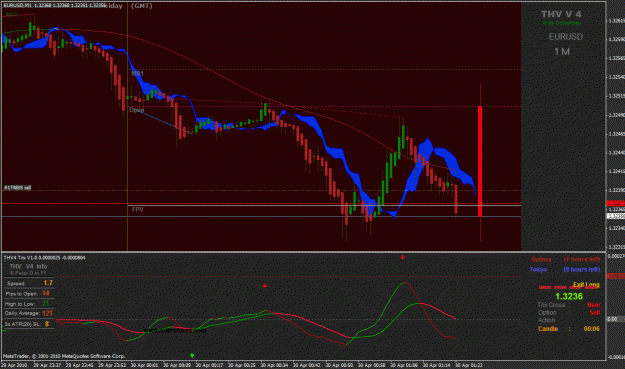This screenshot has width=625, height=369.
Task: Select the Open level label on the chart
Action: 136,110
